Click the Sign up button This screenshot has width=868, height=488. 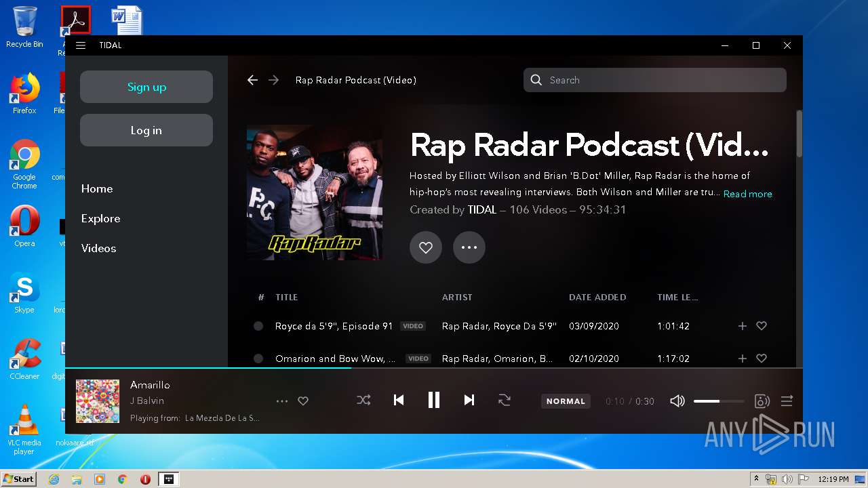[146, 87]
